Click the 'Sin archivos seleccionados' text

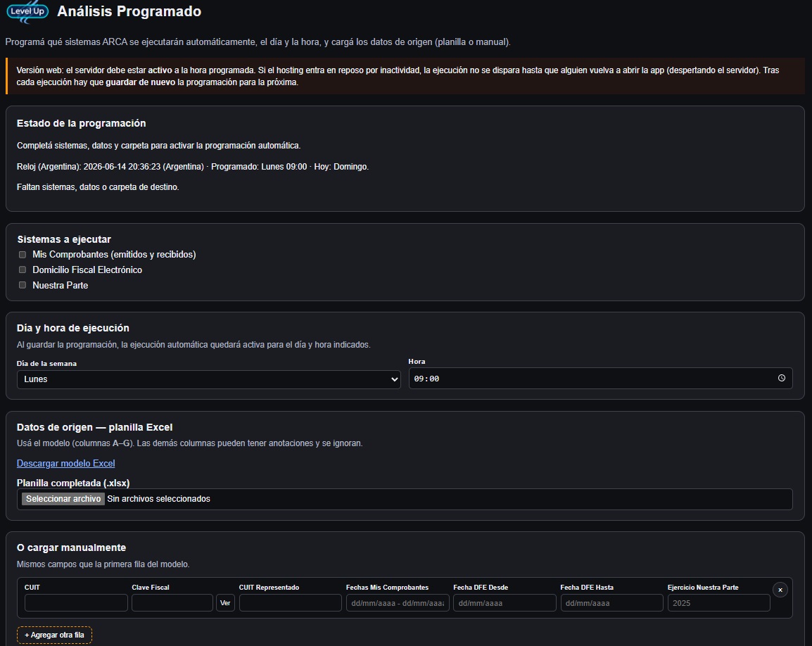coord(158,499)
